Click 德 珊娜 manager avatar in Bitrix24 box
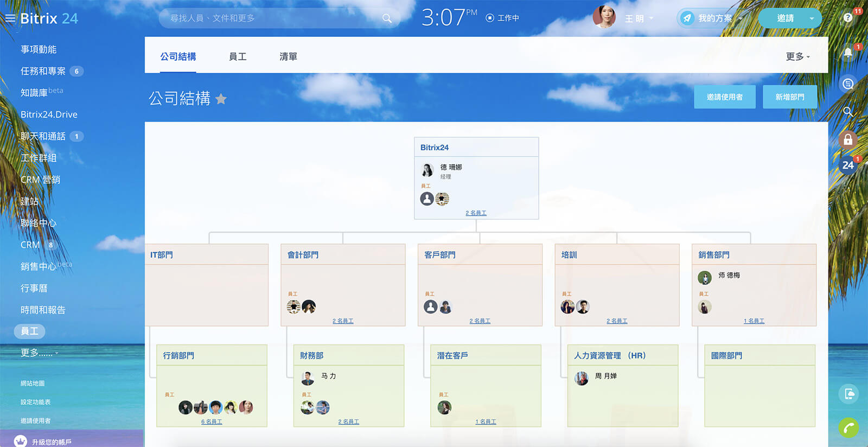 click(427, 170)
